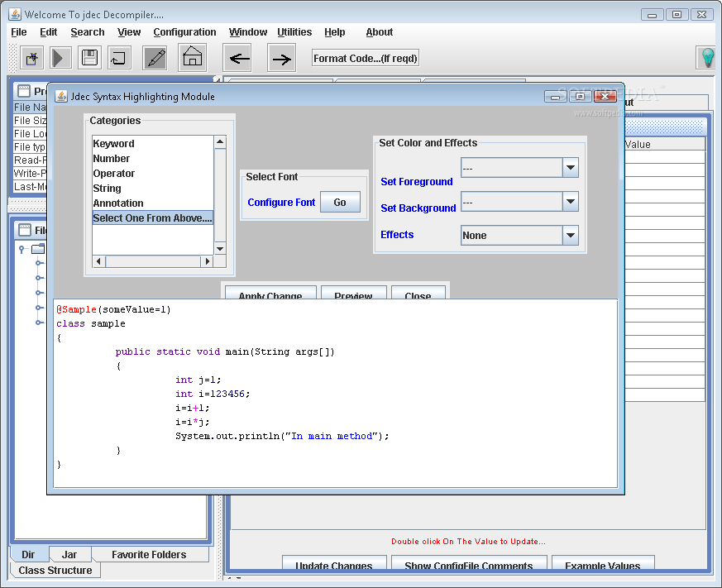Click the Value column header
Image resolution: width=722 pixels, height=588 pixels.
664,144
